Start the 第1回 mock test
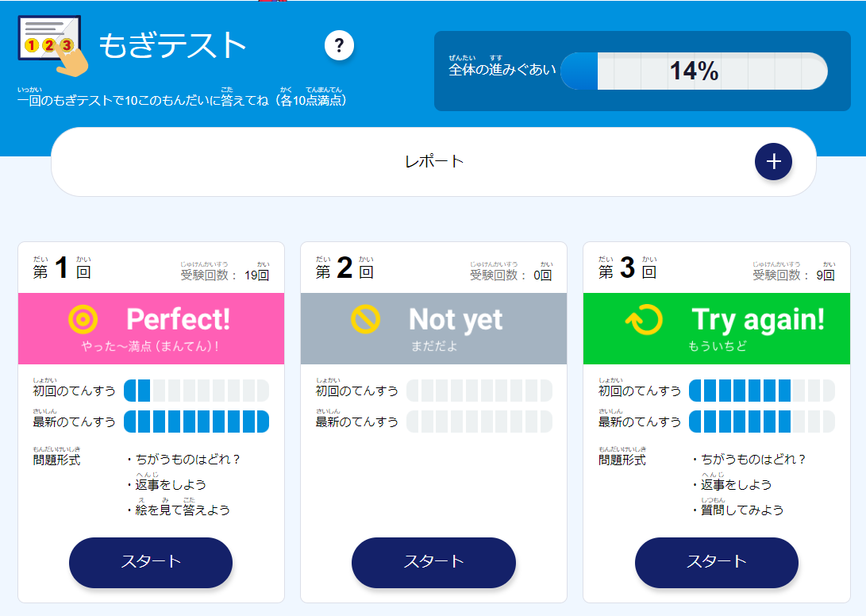 pos(151,562)
